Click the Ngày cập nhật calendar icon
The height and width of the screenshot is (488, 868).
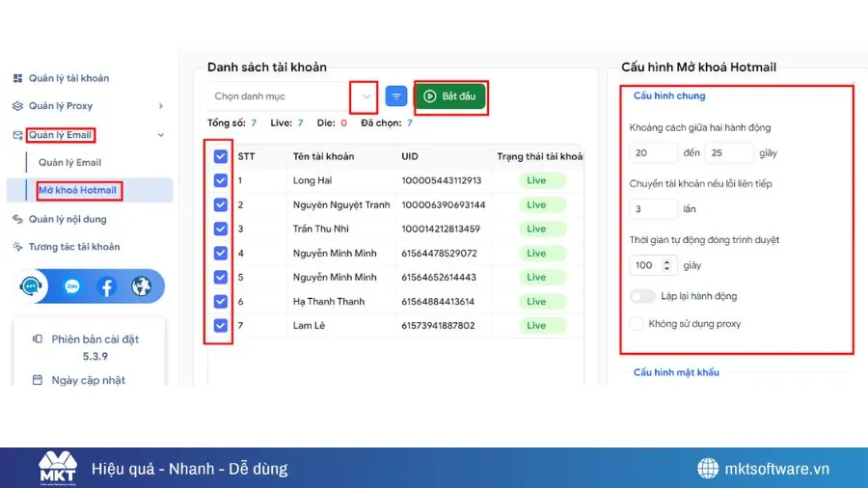[x=37, y=380]
